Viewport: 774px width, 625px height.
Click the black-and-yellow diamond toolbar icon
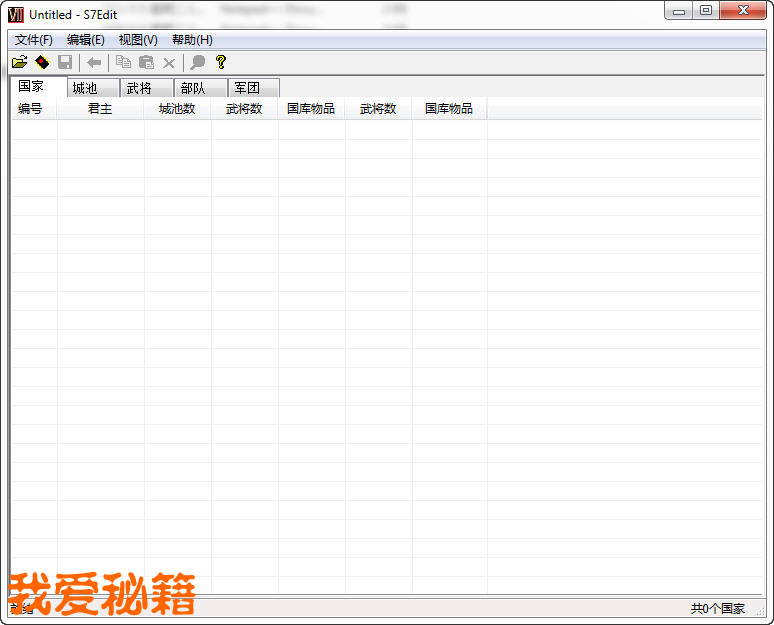coord(42,62)
